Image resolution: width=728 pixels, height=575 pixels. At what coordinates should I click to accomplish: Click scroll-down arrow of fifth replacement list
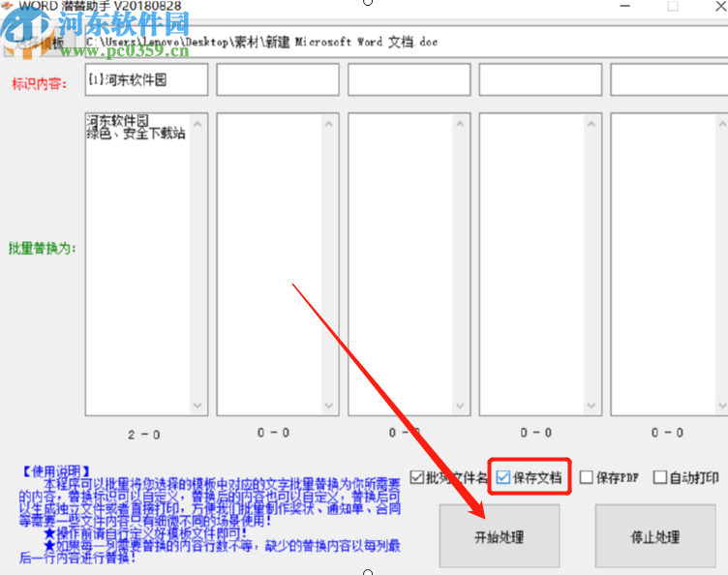722,406
